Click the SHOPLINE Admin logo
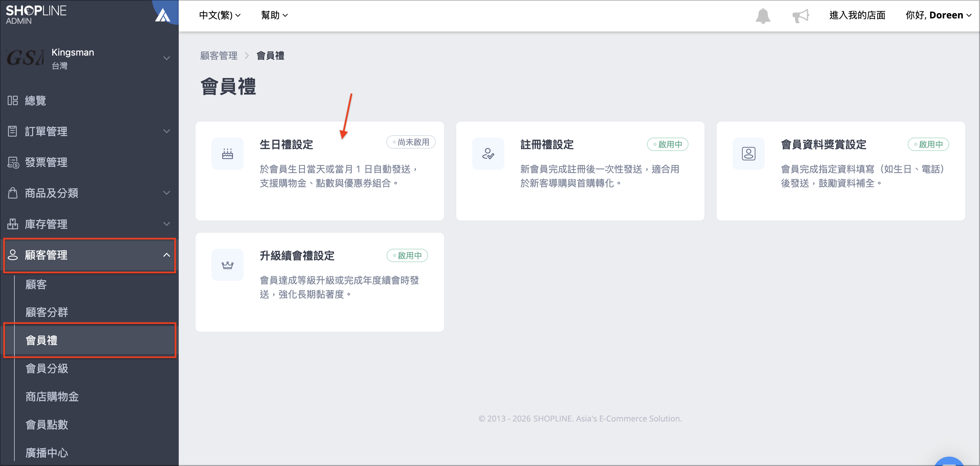The width and height of the screenshot is (980, 466). coord(36,15)
